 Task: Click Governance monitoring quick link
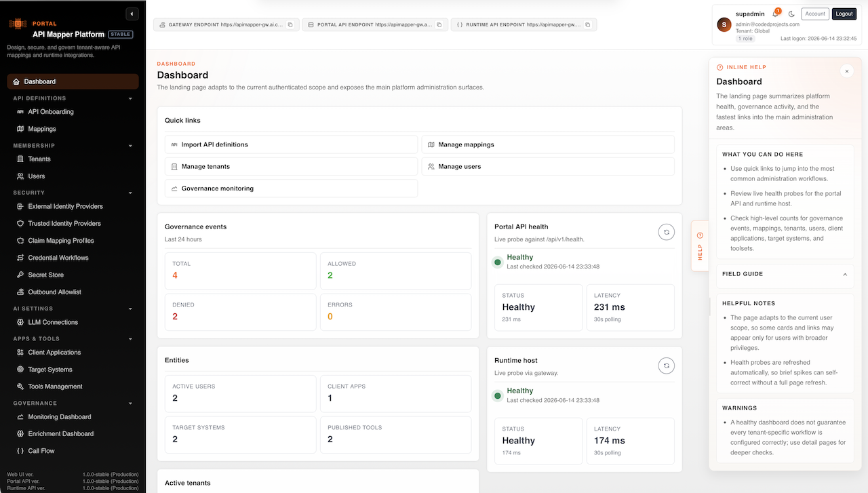pos(291,189)
